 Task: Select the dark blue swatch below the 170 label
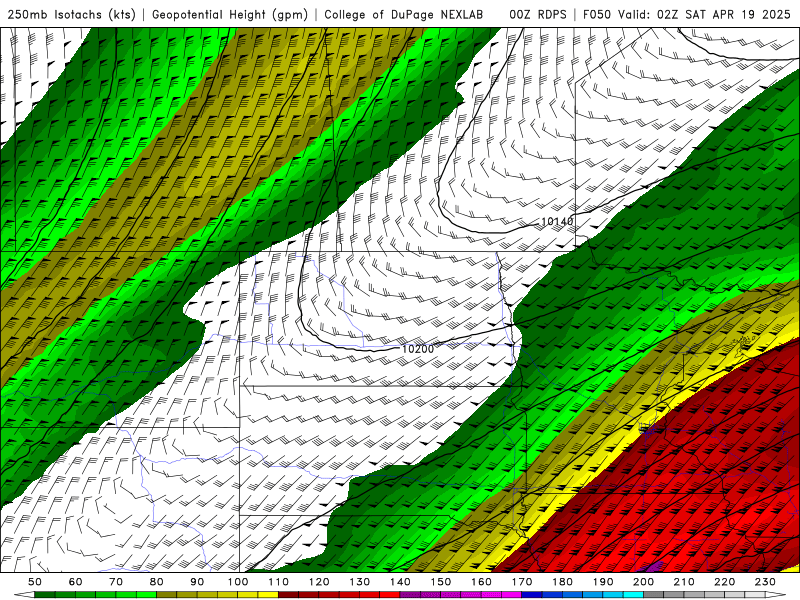point(531,594)
